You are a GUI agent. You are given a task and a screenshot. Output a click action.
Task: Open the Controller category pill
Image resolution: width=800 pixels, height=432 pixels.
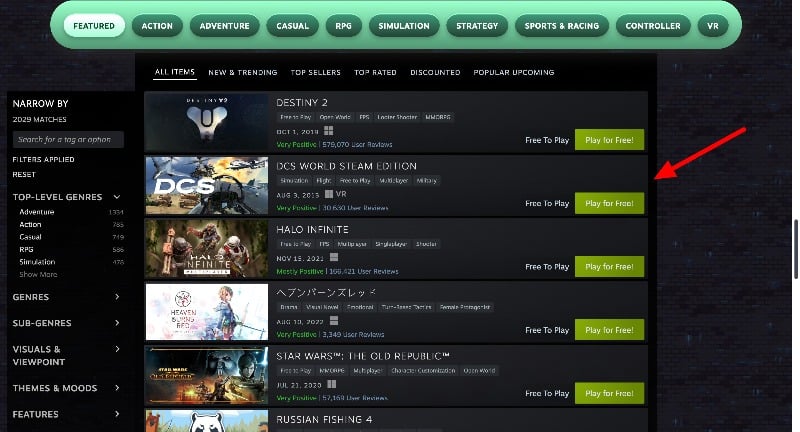click(x=653, y=26)
